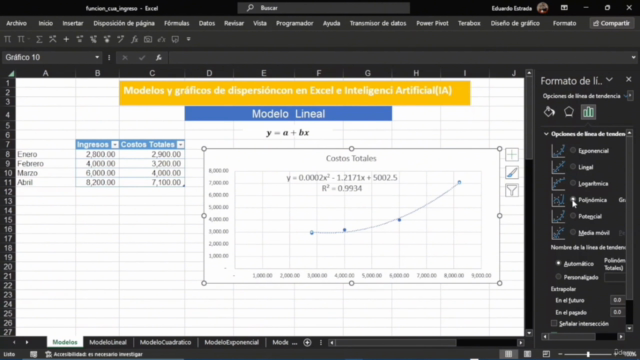The height and width of the screenshot is (360, 640).
Task: Click the Exponencial trendline thumbnail icon
Action: (558, 151)
